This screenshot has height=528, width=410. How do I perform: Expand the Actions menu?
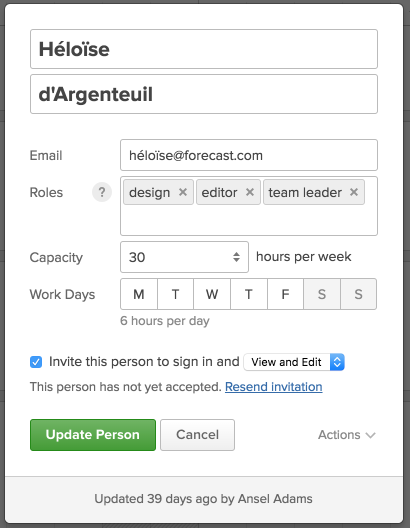[347, 435]
